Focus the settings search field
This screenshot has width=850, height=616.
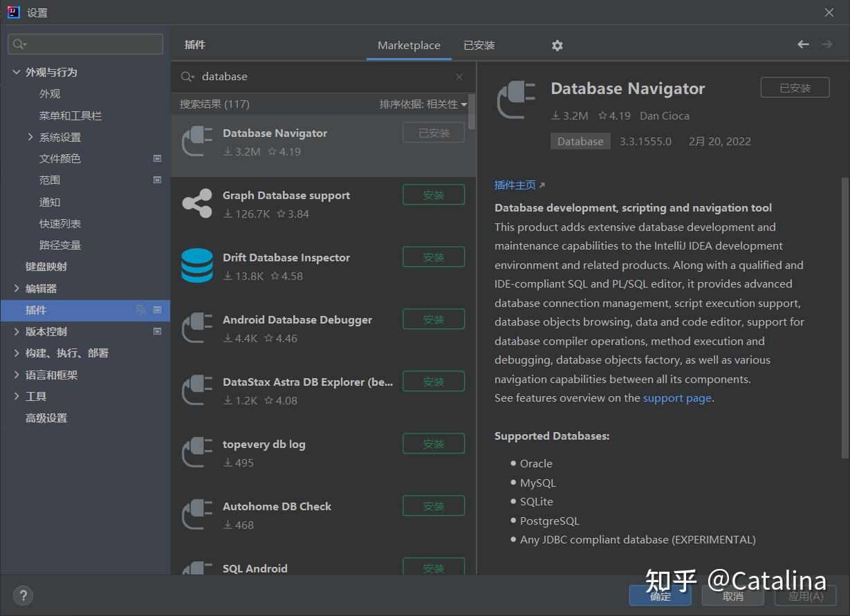point(85,44)
